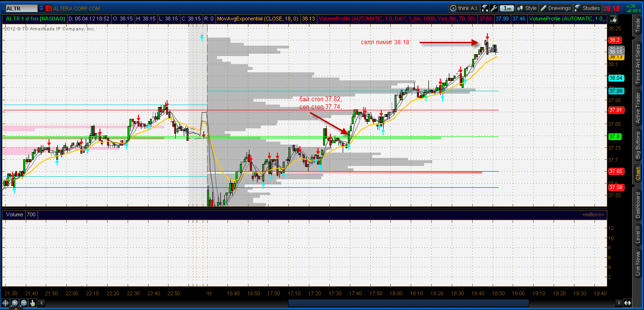The image size is (644, 310).
Task: Click the expand-axis icon at bottom-right
Action: pos(627,303)
